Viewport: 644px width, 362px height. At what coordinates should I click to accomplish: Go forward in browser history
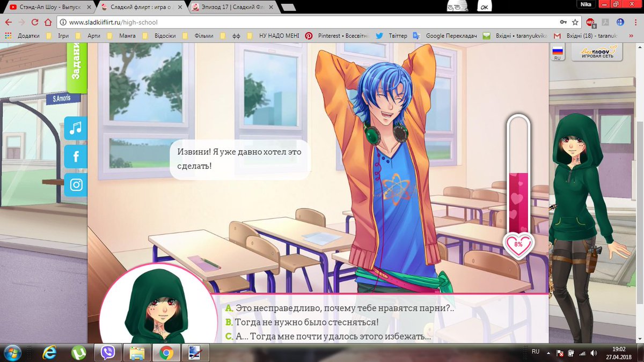click(x=21, y=23)
